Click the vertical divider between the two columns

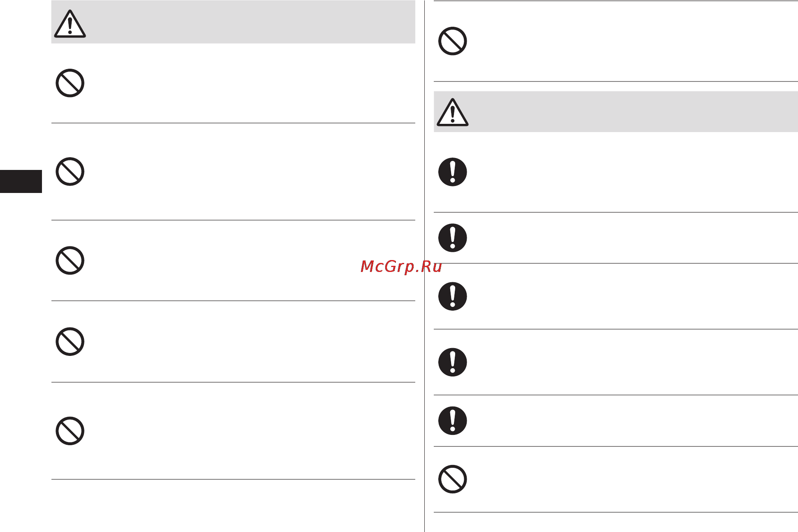click(424, 266)
